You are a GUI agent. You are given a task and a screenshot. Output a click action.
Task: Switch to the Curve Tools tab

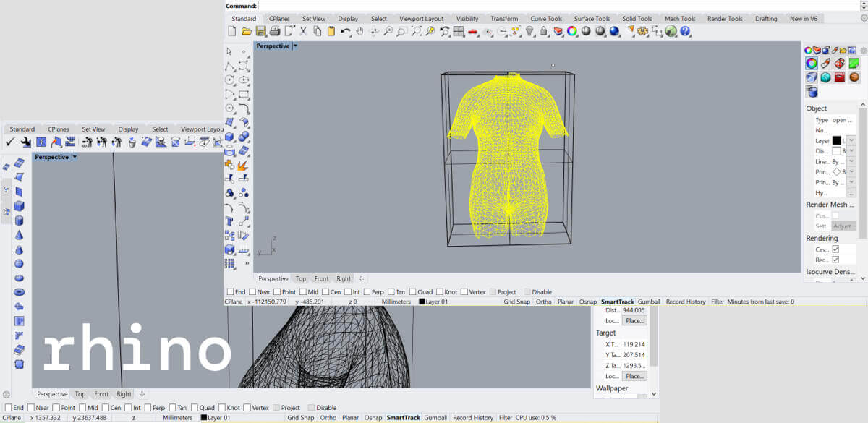point(546,19)
